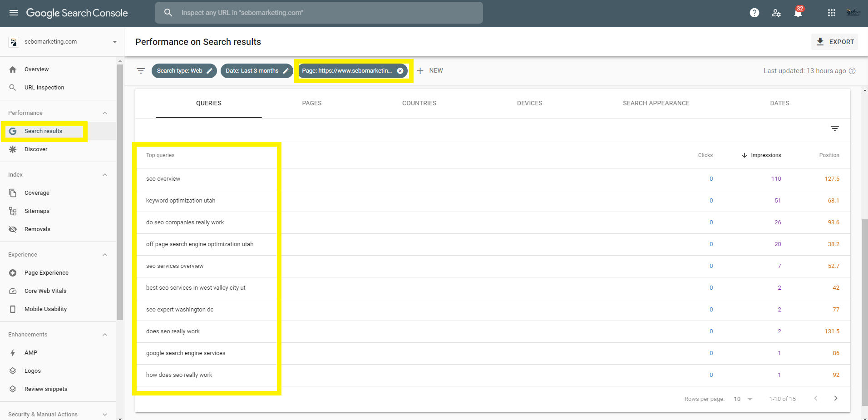Open Search results under Performance
868x420 pixels.
pyautogui.click(x=58, y=131)
